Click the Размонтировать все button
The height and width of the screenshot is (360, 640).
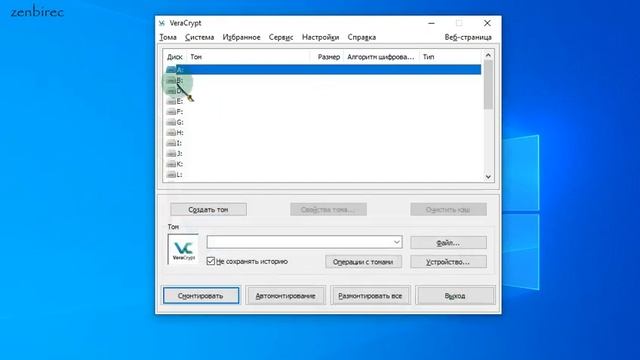pos(370,296)
